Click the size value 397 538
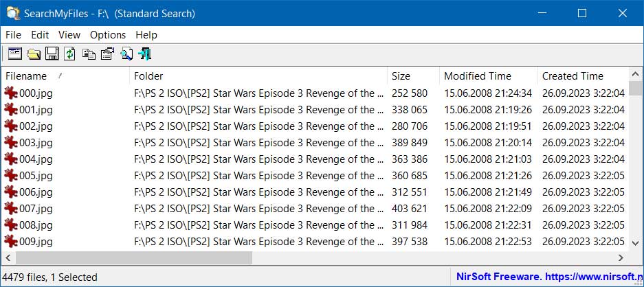Viewport: 644px width, 287px height. [410, 242]
